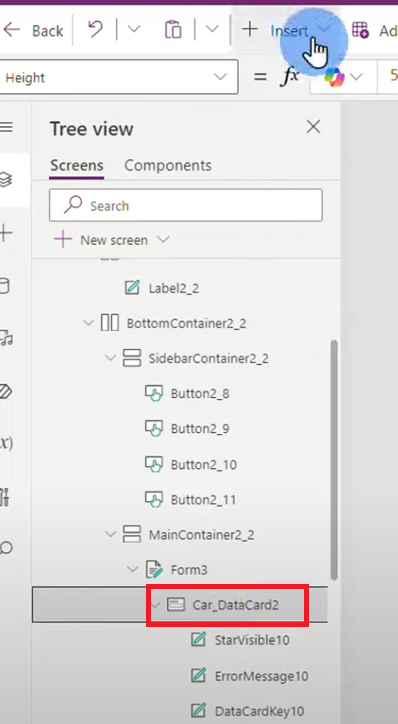Image resolution: width=398 pixels, height=724 pixels.
Task: Open the Height property dropdown
Action: tap(119, 77)
